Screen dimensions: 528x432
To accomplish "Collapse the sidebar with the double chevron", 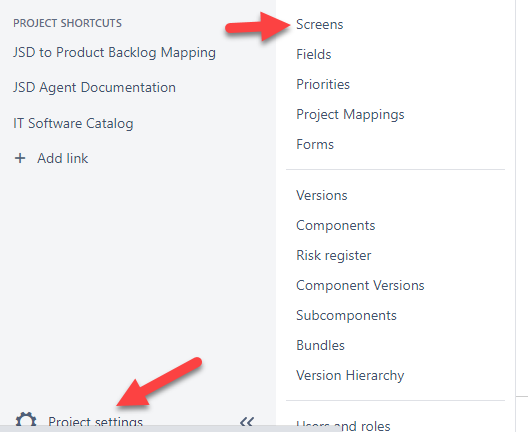I will [x=247, y=422].
